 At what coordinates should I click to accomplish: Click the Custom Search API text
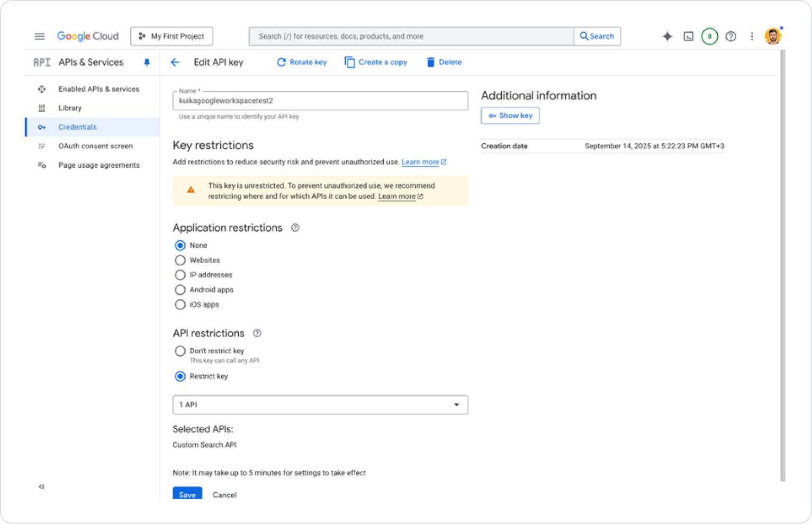204,445
